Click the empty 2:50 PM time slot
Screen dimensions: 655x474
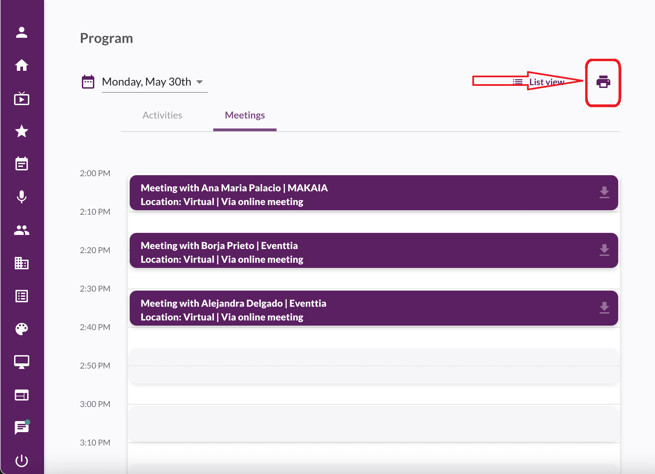pyautogui.click(x=373, y=366)
